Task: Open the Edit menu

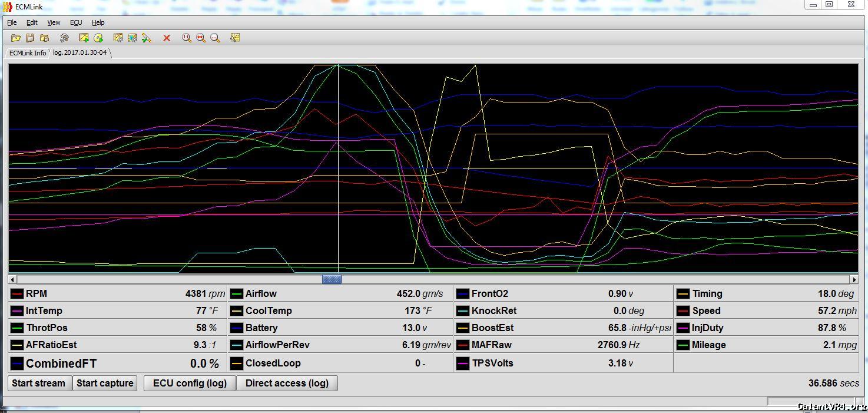Action: coord(32,22)
